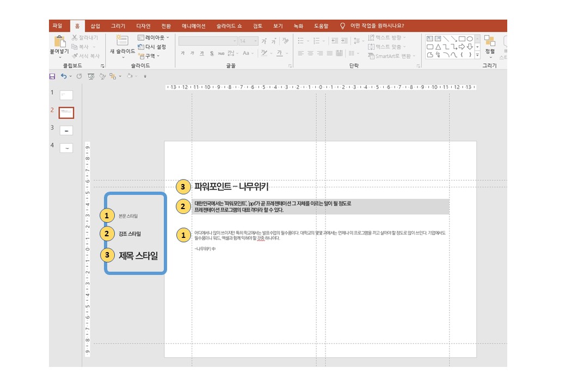Click the New Slide (새 슬라이드) icon
This screenshot has width=566, height=392.
pos(122,40)
